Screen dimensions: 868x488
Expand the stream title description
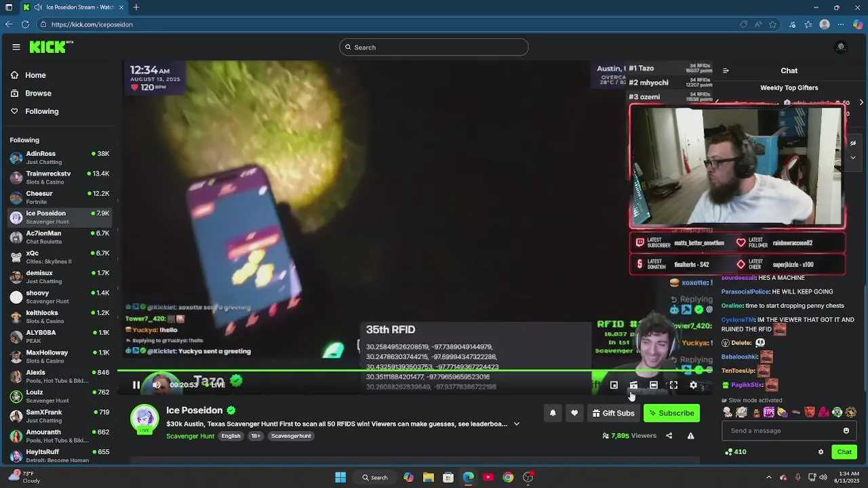(x=517, y=424)
